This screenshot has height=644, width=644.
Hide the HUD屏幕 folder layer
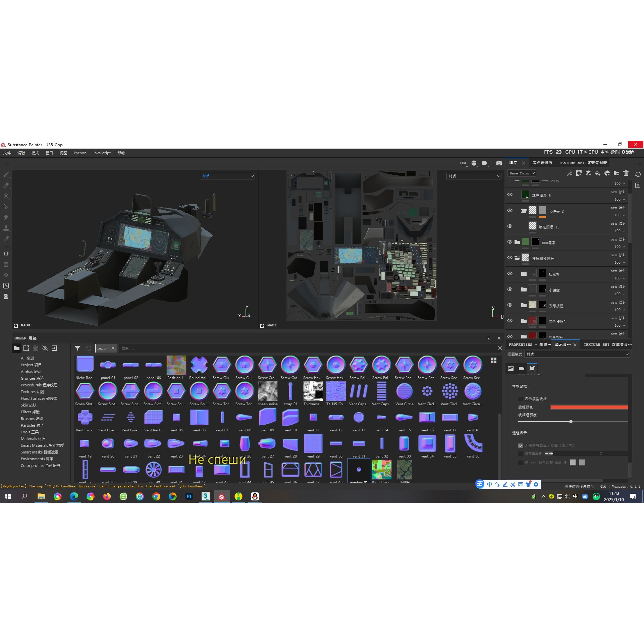510,242
